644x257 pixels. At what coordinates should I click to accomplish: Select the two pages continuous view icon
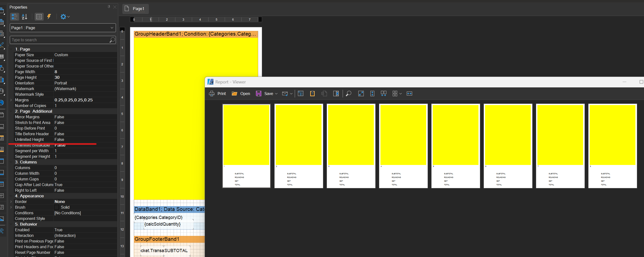tap(383, 94)
